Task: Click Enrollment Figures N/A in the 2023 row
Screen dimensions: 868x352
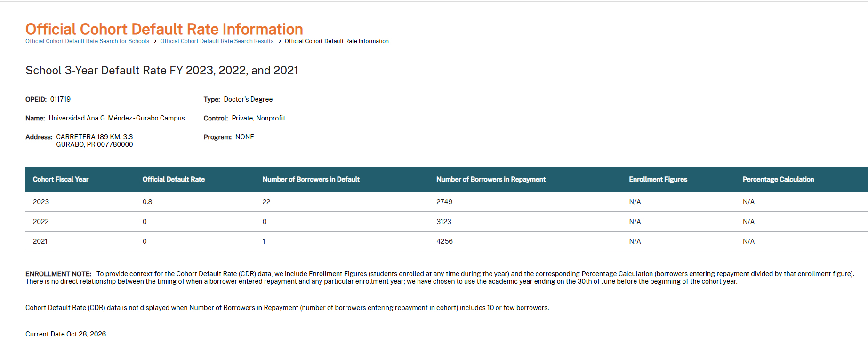Action: (x=635, y=202)
